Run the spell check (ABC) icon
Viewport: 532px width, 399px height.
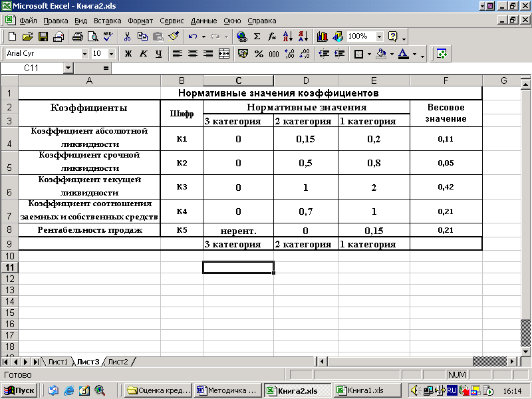108,37
